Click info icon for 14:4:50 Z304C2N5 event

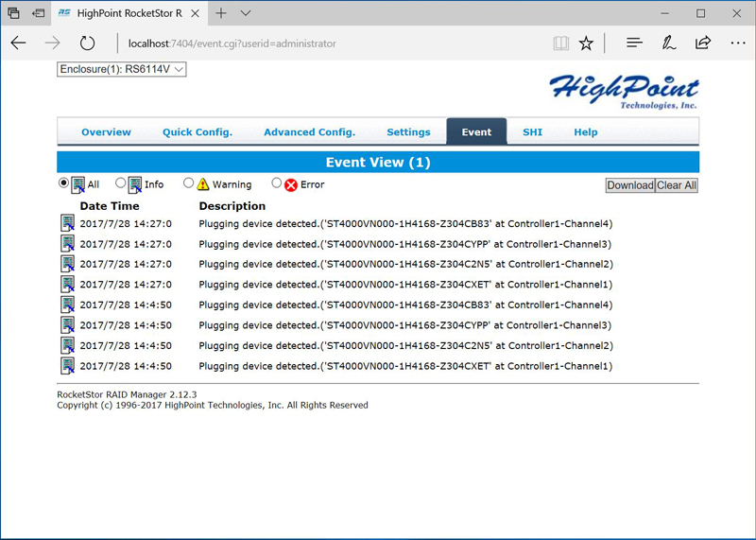coord(67,345)
